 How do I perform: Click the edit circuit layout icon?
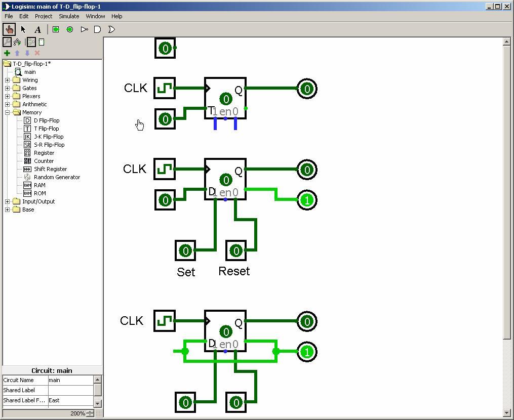(x=31, y=42)
